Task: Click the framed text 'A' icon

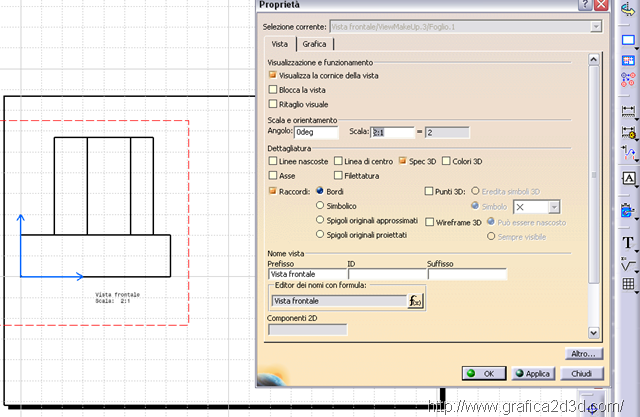Action: [x=628, y=177]
